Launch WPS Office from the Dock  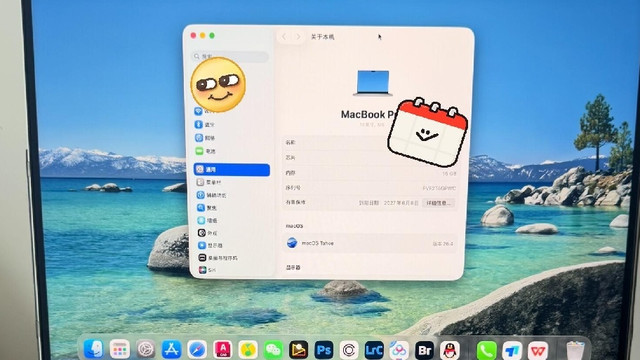pos(538,350)
